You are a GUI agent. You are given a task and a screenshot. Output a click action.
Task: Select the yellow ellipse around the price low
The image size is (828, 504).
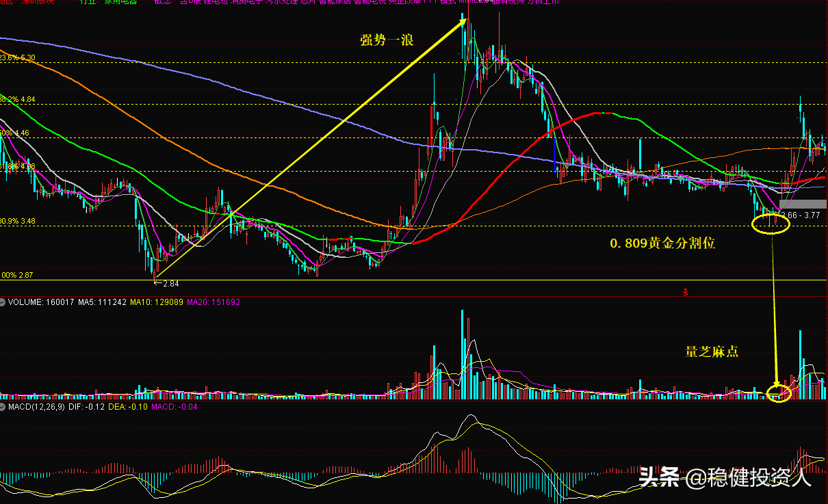click(x=770, y=223)
